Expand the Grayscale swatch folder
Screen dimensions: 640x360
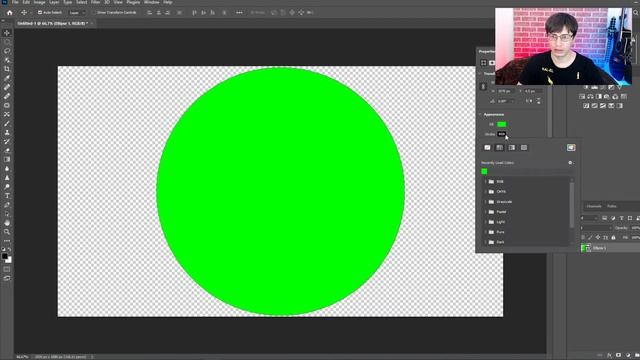pyautogui.click(x=486, y=202)
